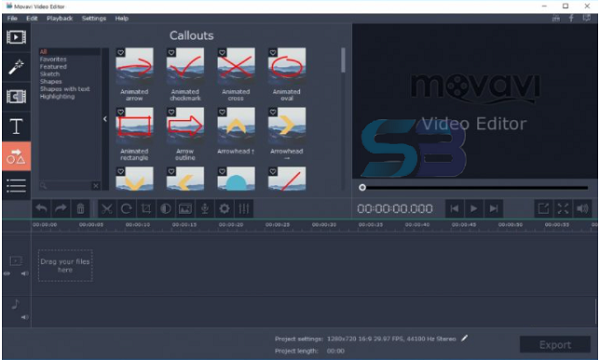This screenshot has width=600, height=360.
Task: Edit project settings pencil icon
Action: pyautogui.click(x=464, y=338)
